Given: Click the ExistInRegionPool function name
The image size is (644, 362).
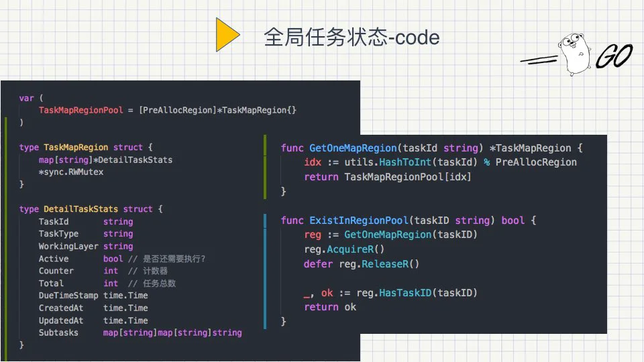Looking at the screenshot, I should tap(359, 221).
